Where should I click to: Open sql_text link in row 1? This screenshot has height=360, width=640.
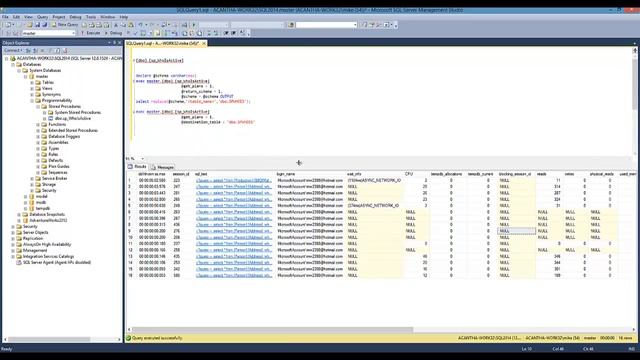coord(233,180)
